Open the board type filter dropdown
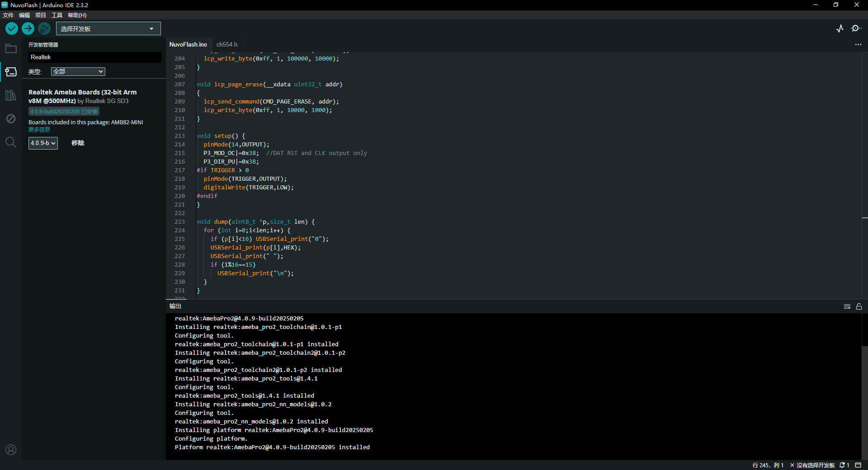This screenshot has width=868, height=470. [x=78, y=71]
